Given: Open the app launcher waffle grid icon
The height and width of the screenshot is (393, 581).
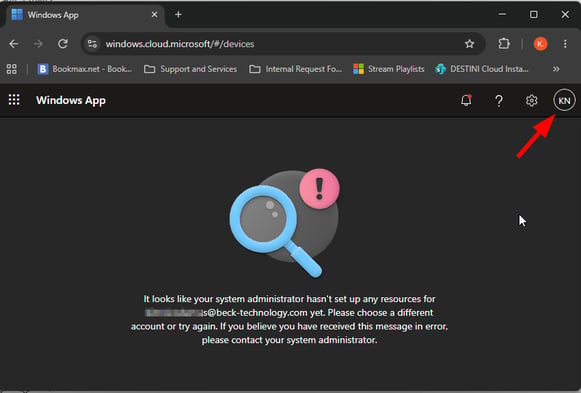Looking at the screenshot, I should click(x=14, y=100).
